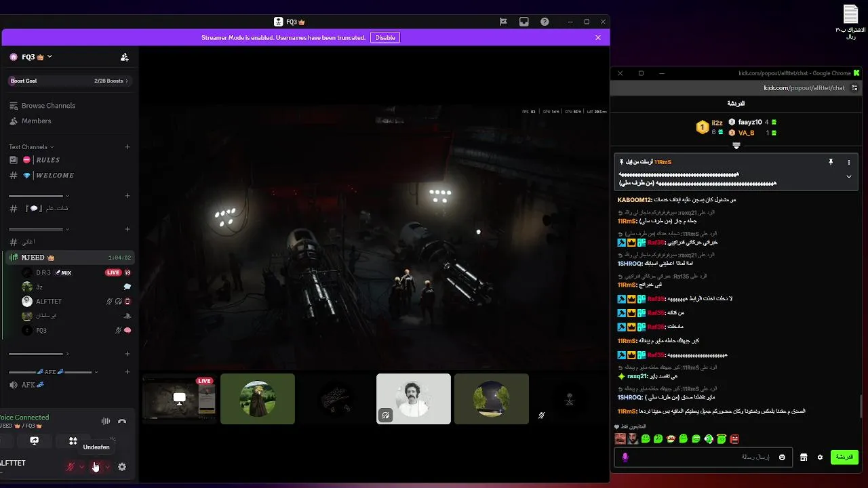Click the Kick chat scrollbar handle
The image size is (868, 488).
coord(862,407)
